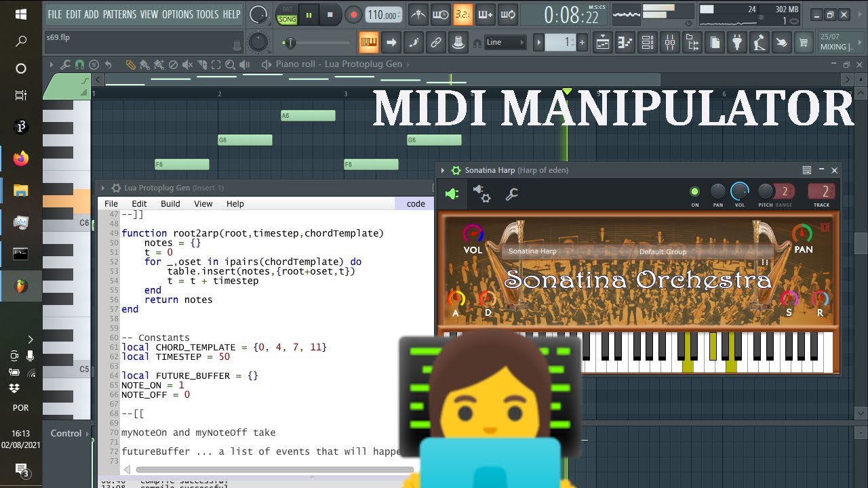The height and width of the screenshot is (488, 868).
Task: Click the project files copy icon
Action: tap(715, 43)
